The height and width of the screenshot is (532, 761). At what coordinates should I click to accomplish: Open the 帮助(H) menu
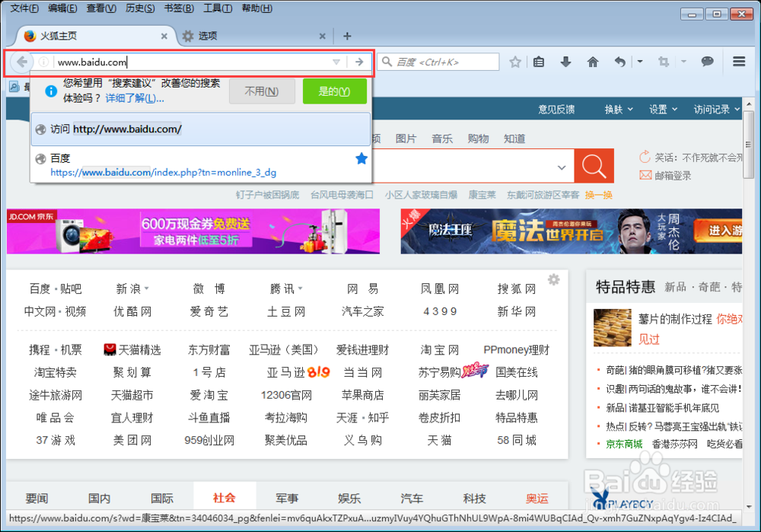pos(257,8)
